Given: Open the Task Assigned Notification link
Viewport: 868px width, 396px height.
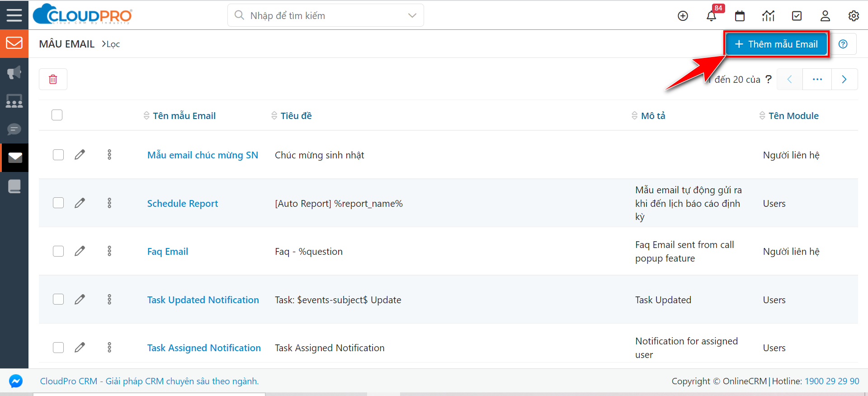Looking at the screenshot, I should click(x=204, y=348).
